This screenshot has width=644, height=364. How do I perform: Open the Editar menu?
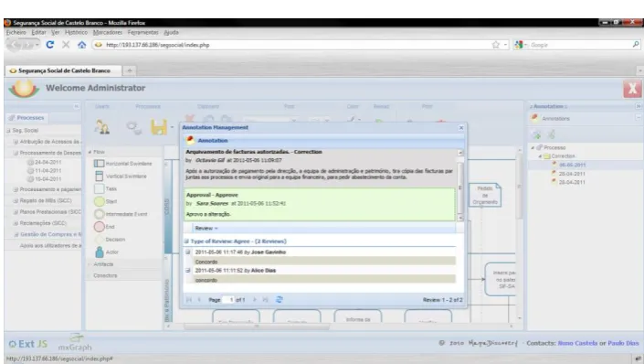38,32
